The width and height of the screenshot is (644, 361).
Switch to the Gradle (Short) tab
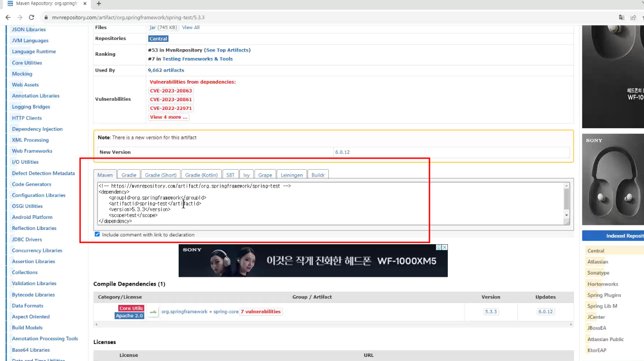[x=161, y=175]
